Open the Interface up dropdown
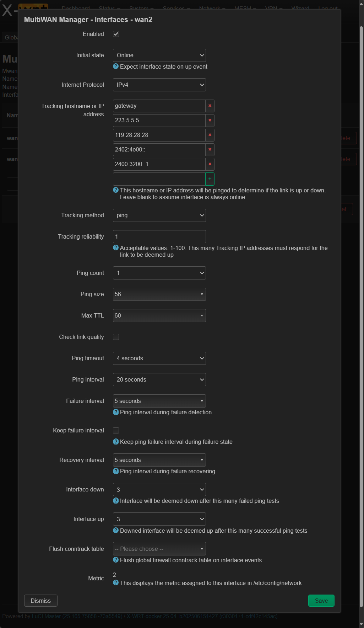 coord(159,519)
